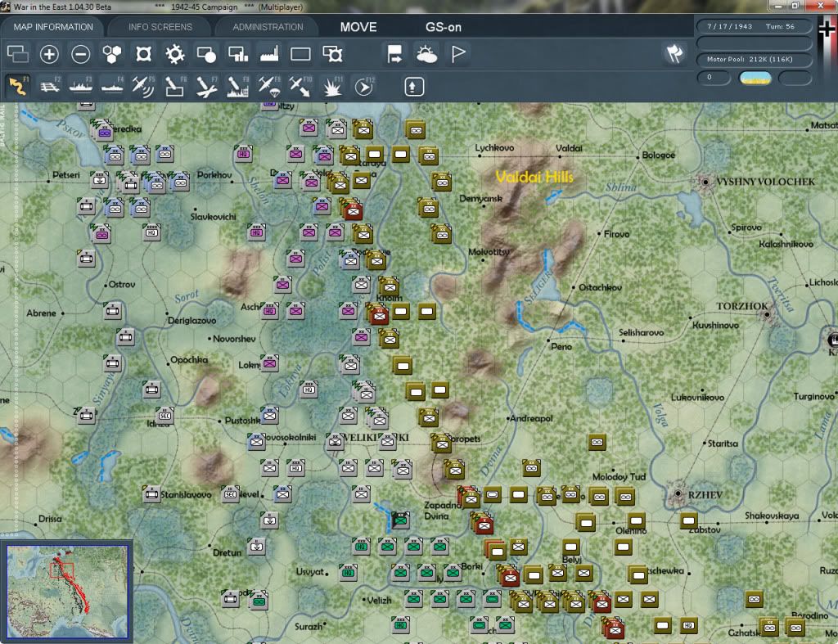Select the SEC counter beside Nevel
Image resolution: width=838 pixels, height=644 pixels.
[x=230, y=493]
